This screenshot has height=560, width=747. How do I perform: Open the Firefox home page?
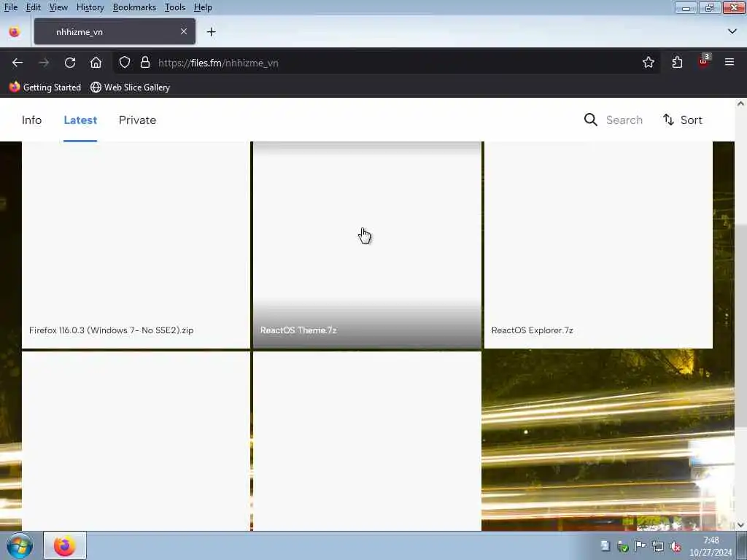coord(96,63)
